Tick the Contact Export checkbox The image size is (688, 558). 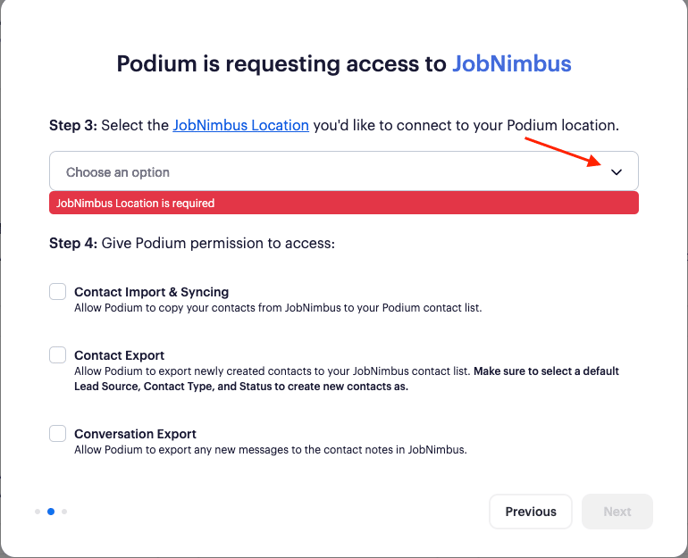pyautogui.click(x=57, y=355)
